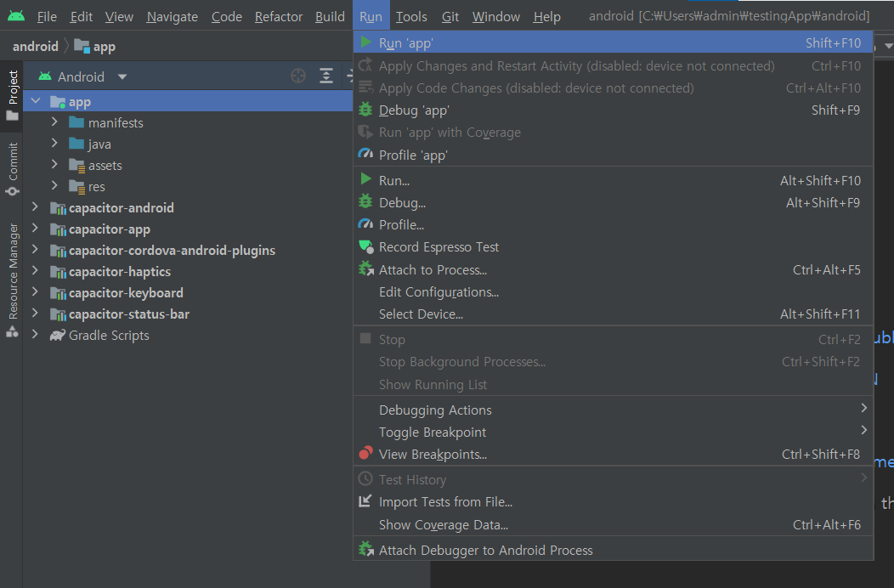Click the Import Tests from File icon

point(365,501)
